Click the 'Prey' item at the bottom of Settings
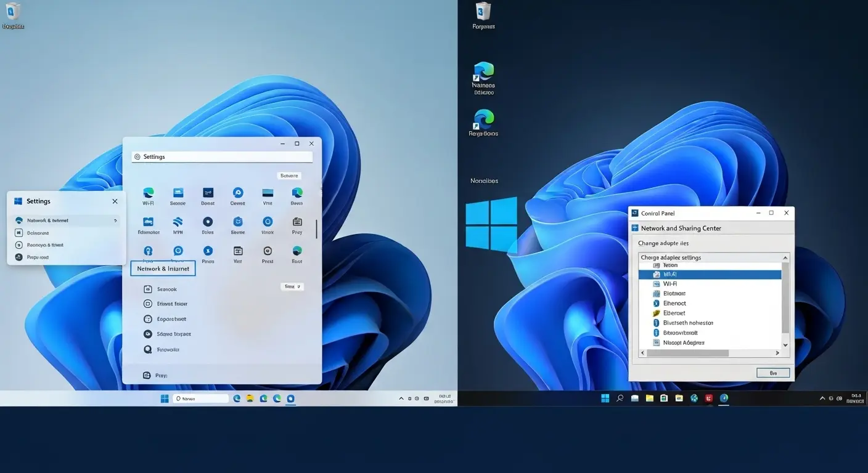Image resolution: width=868 pixels, height=473 pixels. click(x=155, y=375)
